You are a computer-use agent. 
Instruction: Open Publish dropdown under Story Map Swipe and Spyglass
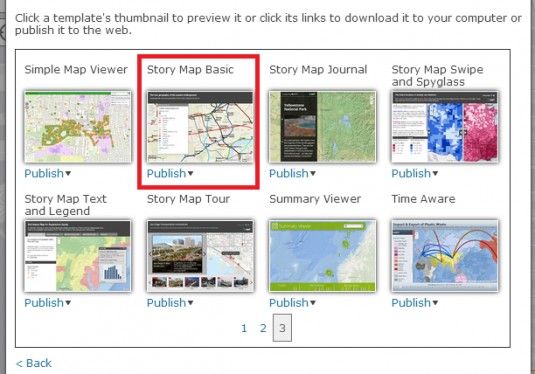click(415, 173)
